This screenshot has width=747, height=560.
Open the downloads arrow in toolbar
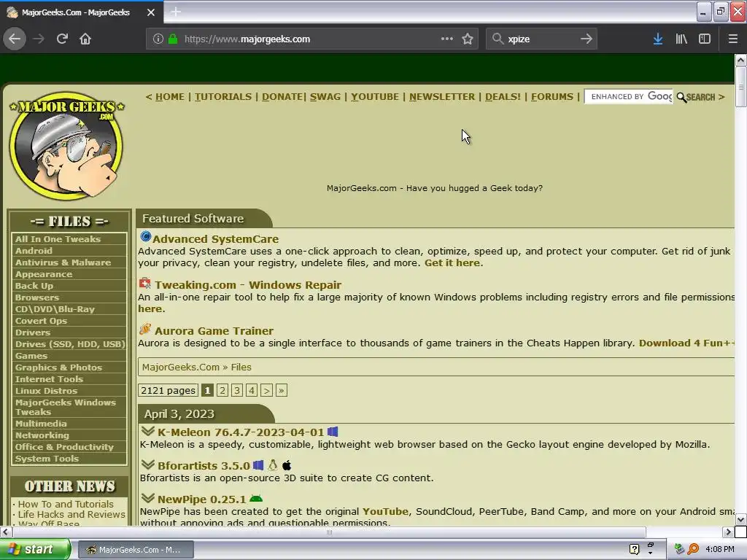point(658,39)
